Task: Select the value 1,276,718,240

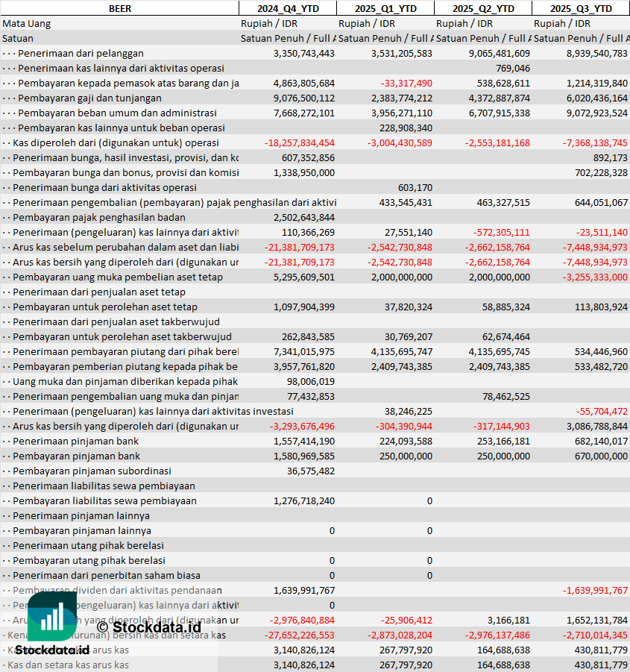Action: pyautogui.click(x=304, y=501)
